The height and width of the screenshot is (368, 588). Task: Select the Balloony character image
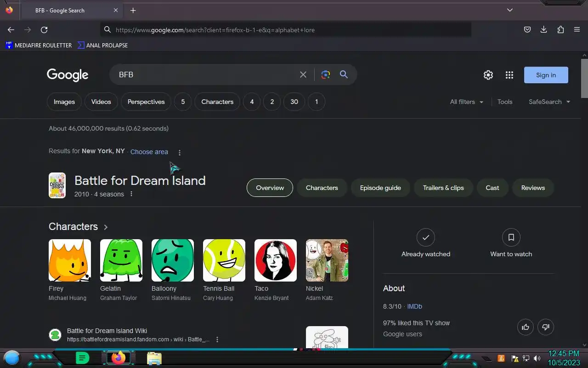[173, 260]
